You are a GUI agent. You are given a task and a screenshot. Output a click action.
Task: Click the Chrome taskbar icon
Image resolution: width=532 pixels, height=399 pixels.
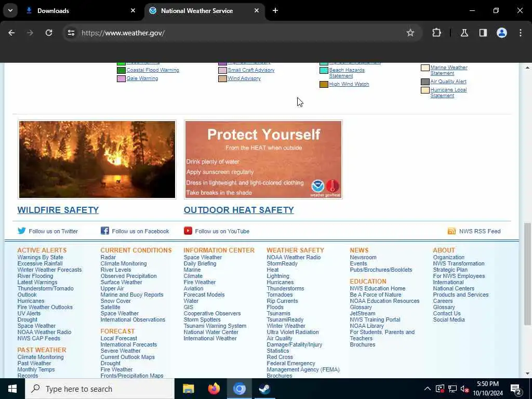click(x=239, y=389)
